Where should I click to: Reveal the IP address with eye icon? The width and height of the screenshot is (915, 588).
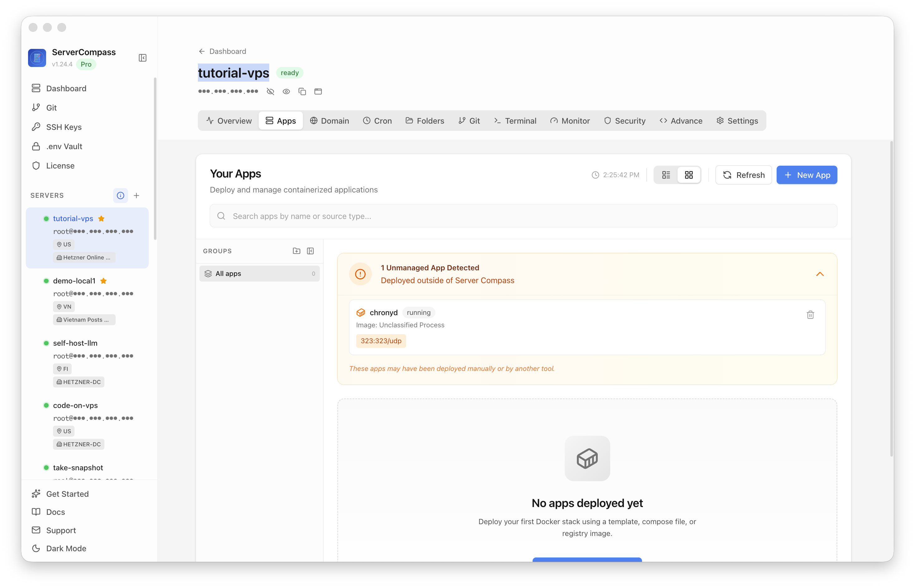[x=286, y=92]
